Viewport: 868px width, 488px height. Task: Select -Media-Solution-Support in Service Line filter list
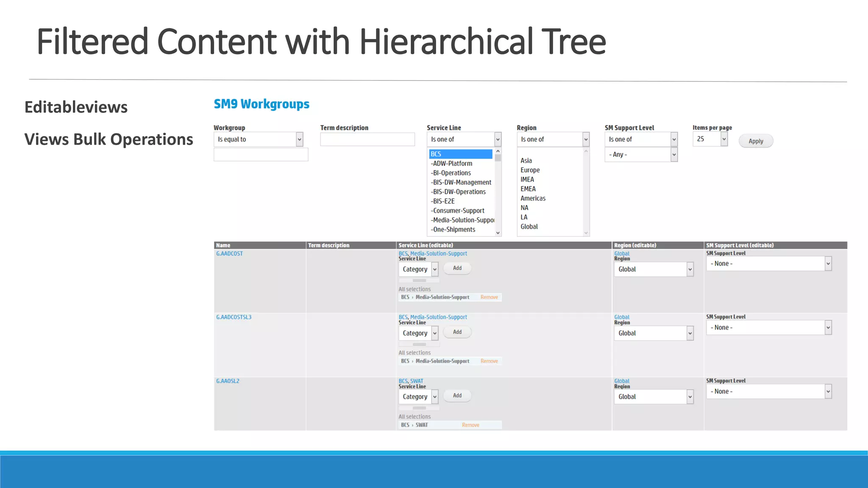(462, 220)
